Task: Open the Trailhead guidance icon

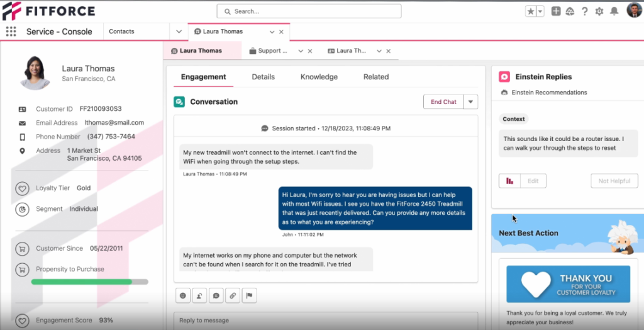Action: (570, 11)
